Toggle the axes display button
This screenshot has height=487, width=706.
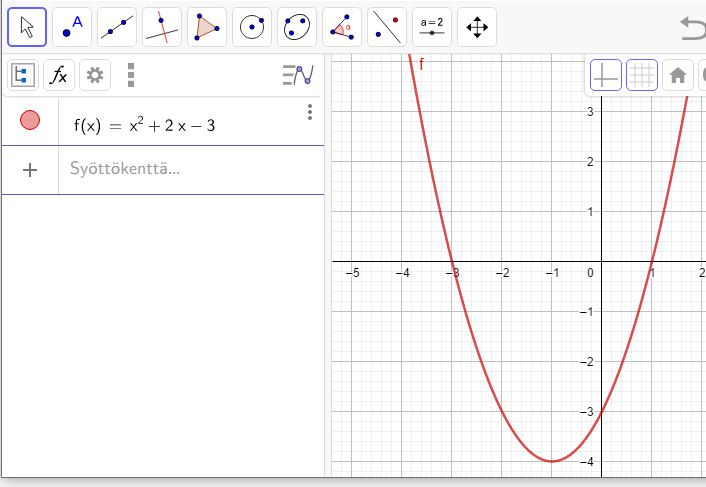coord(606,75)
